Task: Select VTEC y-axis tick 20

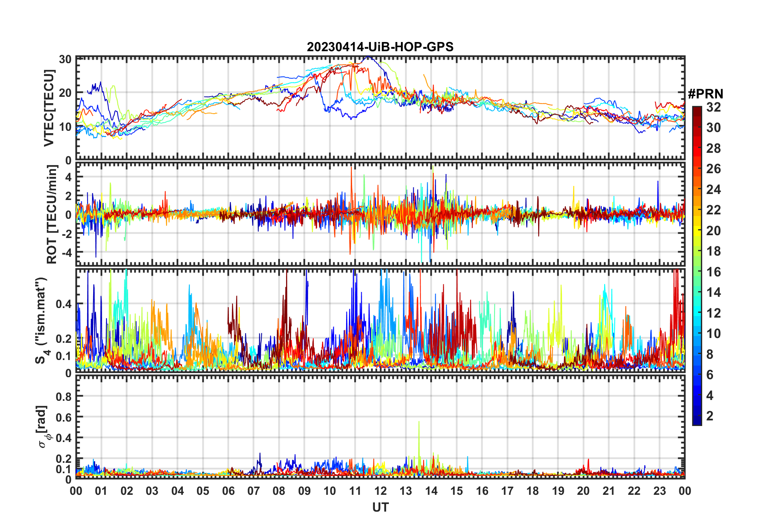Action: [65, 93]
